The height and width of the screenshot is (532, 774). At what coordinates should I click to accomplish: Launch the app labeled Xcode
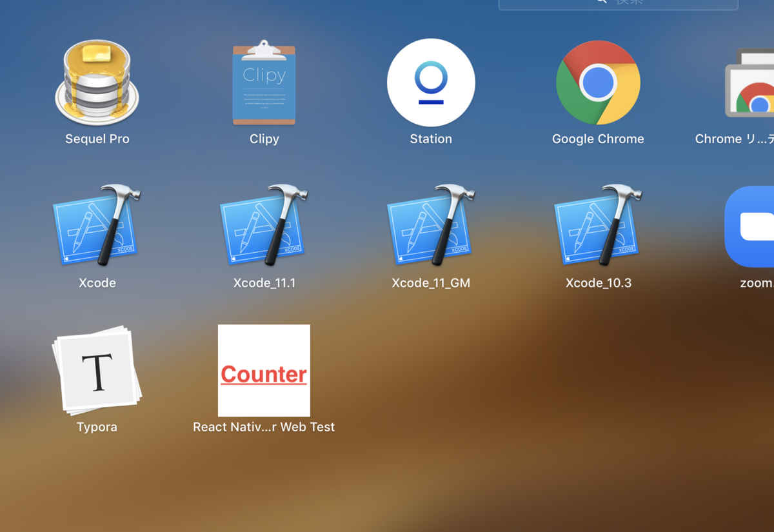pyautogui.click(x=97, y=226)
